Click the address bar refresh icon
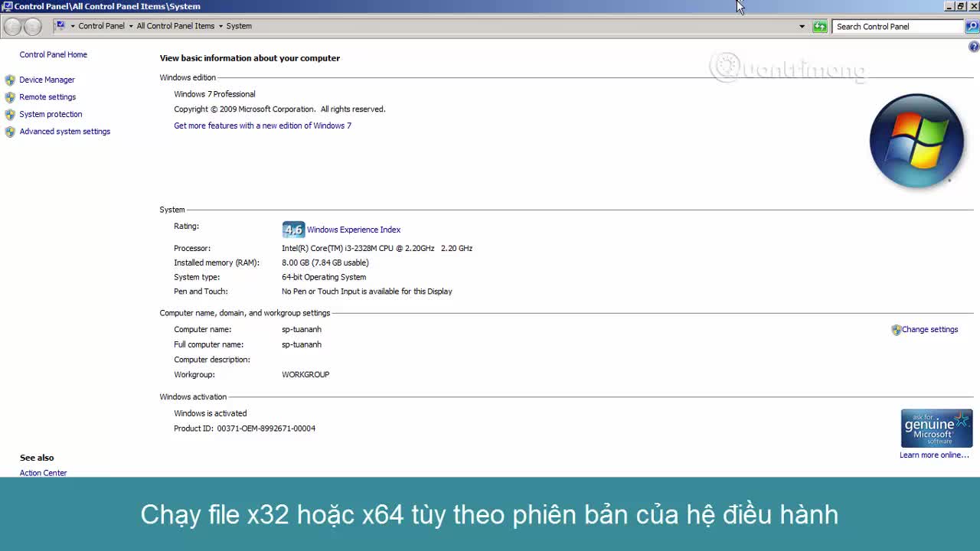Image resolution: width=980 pixels, height=551 pixels. click(x=820, y=26)
